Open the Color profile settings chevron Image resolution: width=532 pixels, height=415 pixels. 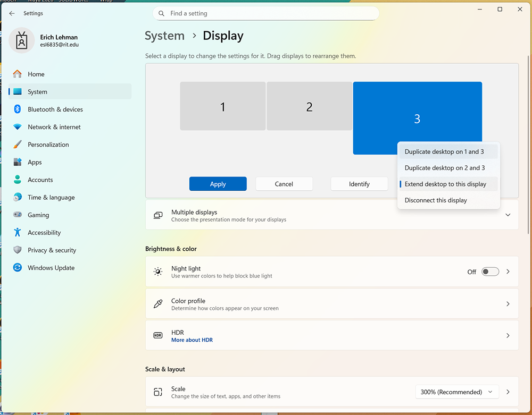click(508, 304)
